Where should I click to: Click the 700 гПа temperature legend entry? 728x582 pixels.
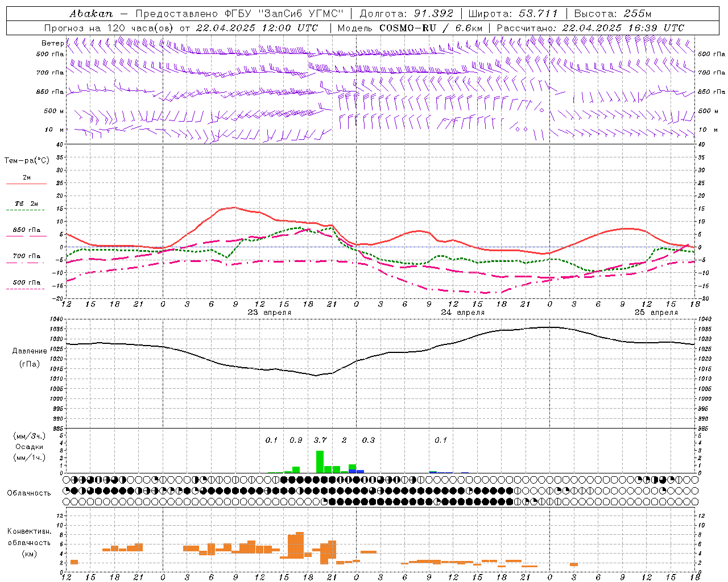(26, 259)
